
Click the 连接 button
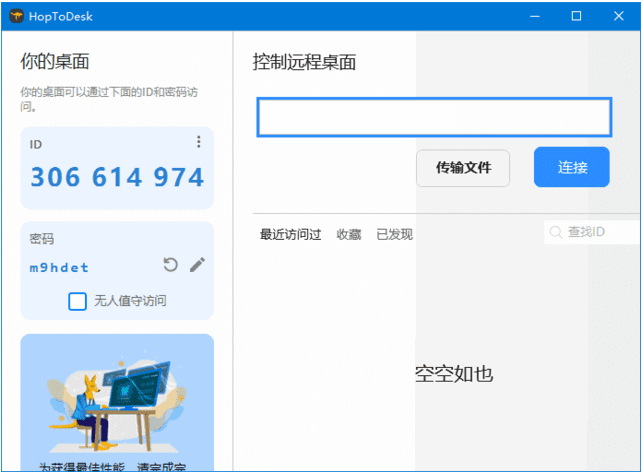pos(572,167)
